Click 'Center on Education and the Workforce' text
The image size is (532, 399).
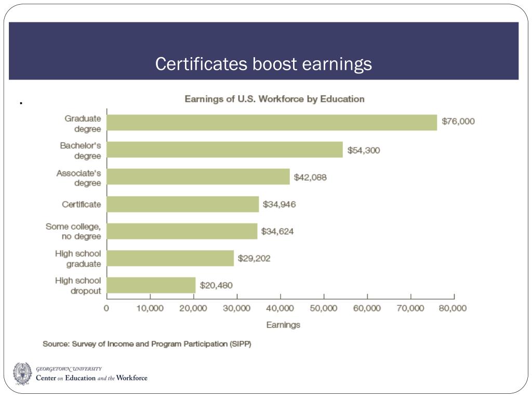coord(91,378)
